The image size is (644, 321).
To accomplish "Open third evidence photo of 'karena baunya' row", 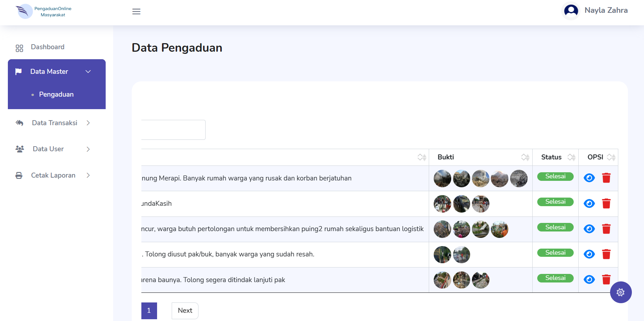I will coord(481,280).
